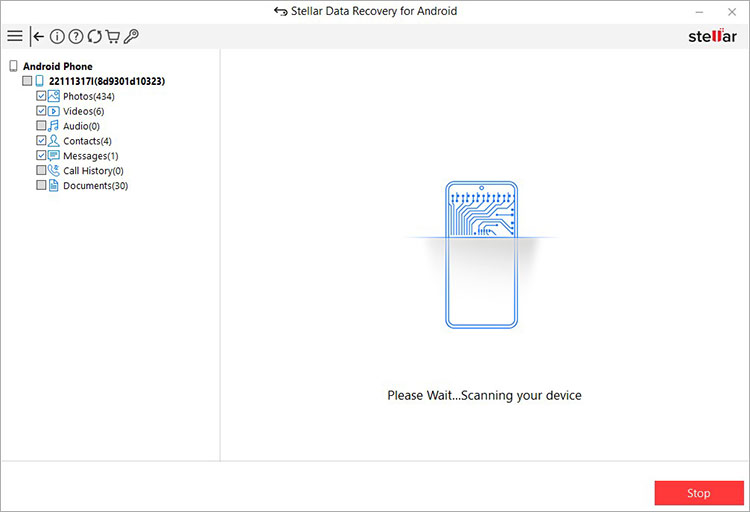This screenshot has width=750, height=512.
Task: Uncheck the Videos(6) checkbox
Action: click(x=41, y=111)
